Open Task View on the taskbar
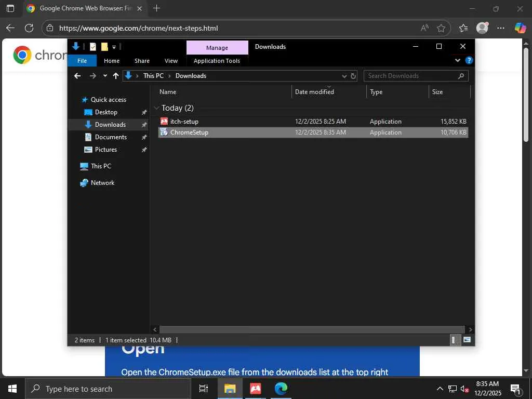Viewport: 532px width, 399px height. (x=203, y=389)
